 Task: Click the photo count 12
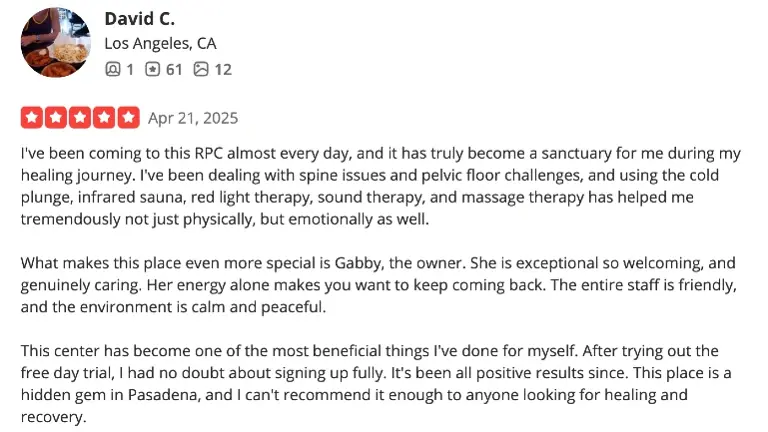click(x=222, y=69)
